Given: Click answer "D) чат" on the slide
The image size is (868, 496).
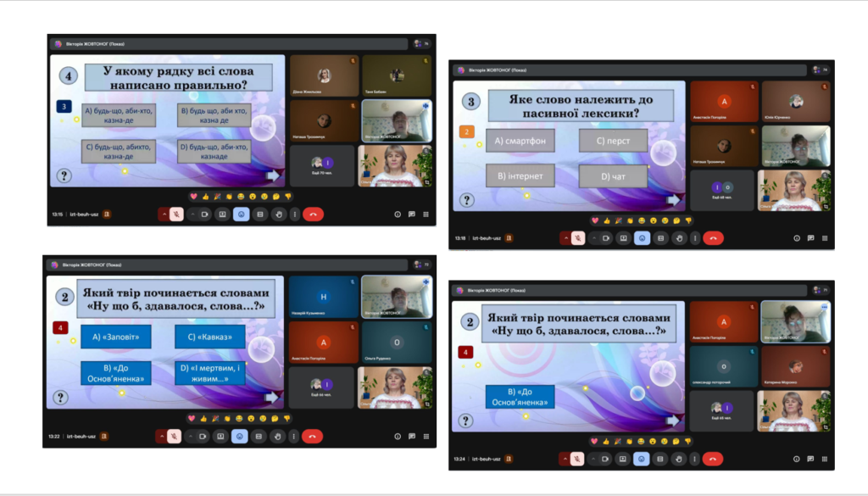Looking at the screenshot, I should coord(613,176).
